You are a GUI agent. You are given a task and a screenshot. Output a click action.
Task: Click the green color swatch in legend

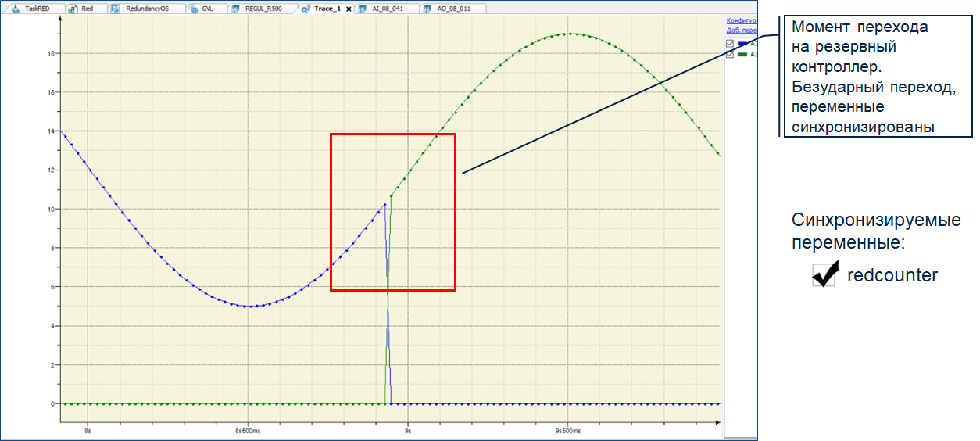[742, 55]
